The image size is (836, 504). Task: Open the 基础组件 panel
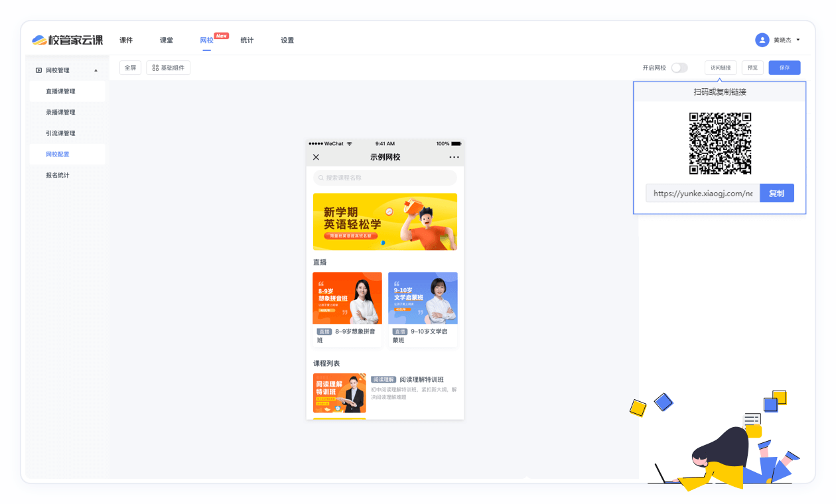pyautogui.click(x=168, y=68)
